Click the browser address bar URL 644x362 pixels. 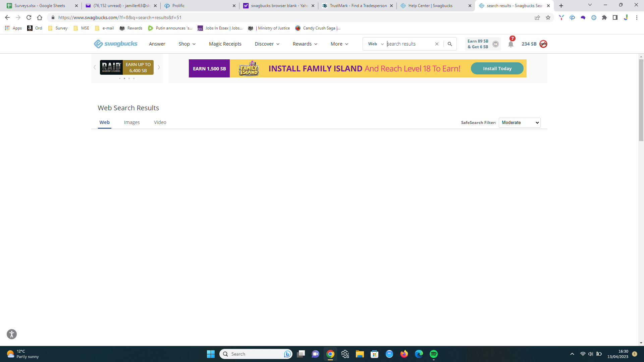tap(120, 17)
